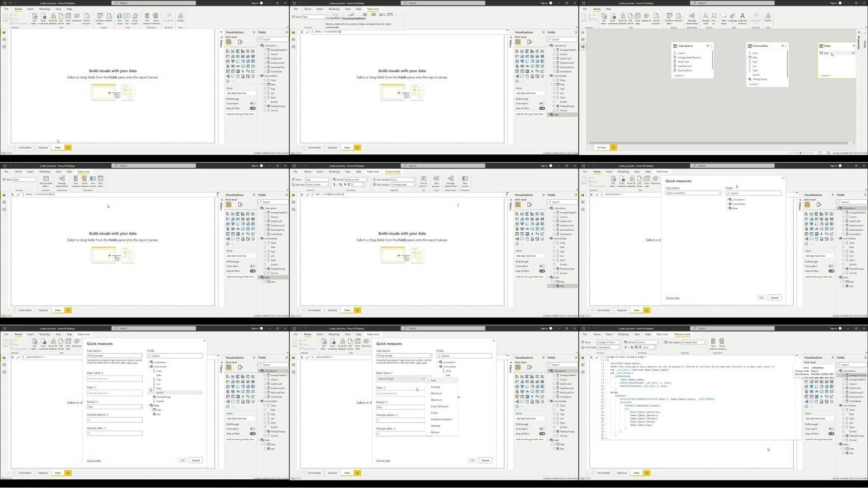The width and height of the screenshot is (868, 488).
Task: Open Data type Whole number dropdown in Column tools
Action: (x=317, y=185)
